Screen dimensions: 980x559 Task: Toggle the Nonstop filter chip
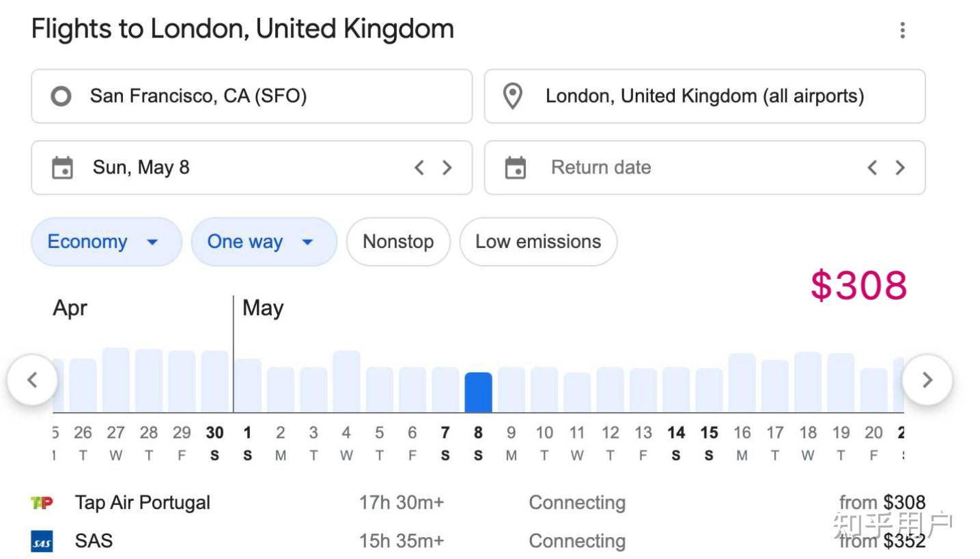[x=398, y=242]
